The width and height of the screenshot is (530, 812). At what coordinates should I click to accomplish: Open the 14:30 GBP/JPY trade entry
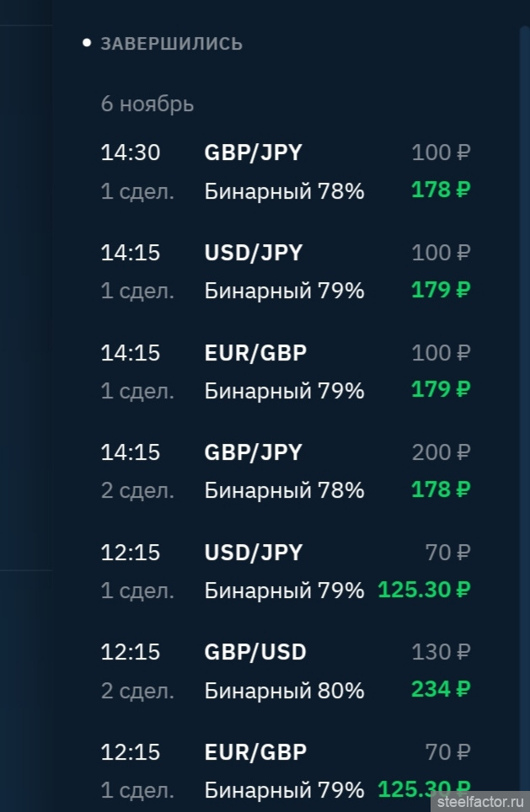click(x=253, y=152)
